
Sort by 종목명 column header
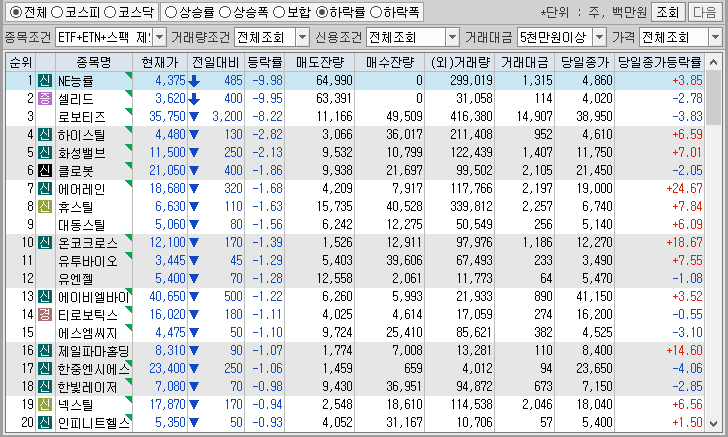tap(94, 62)
